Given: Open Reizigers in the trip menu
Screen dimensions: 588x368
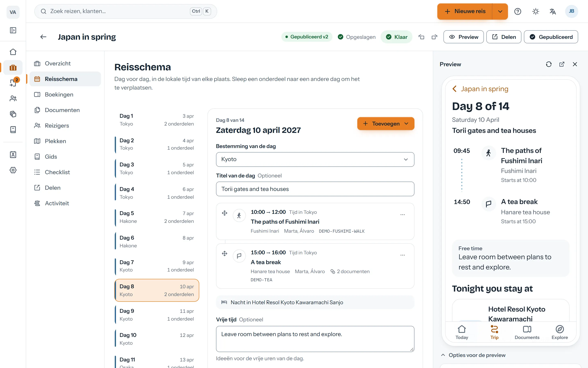Looking at the screenshot, I should [65, 126].
